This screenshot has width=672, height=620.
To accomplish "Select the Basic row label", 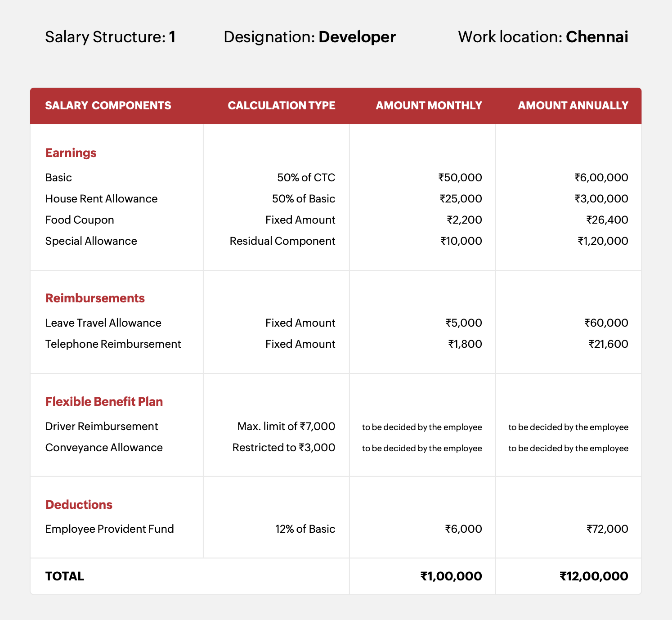I will point(58,178).
